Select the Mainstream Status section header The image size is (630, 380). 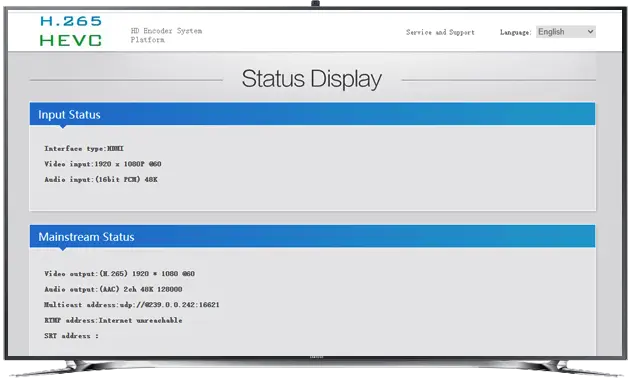pos(312,236)
